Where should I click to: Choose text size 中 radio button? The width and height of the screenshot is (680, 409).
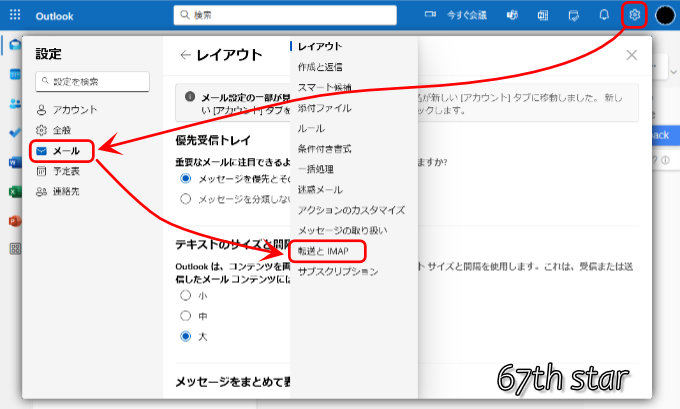pos(186,316)
